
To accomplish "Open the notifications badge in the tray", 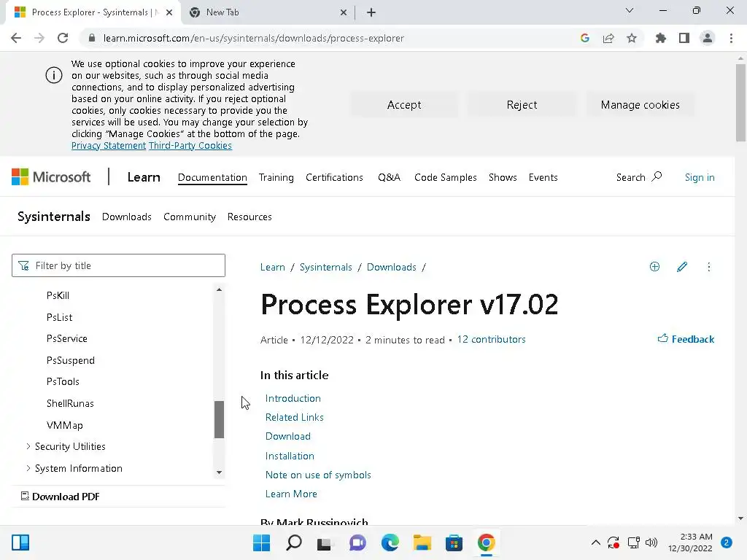I will click(727, 542).
